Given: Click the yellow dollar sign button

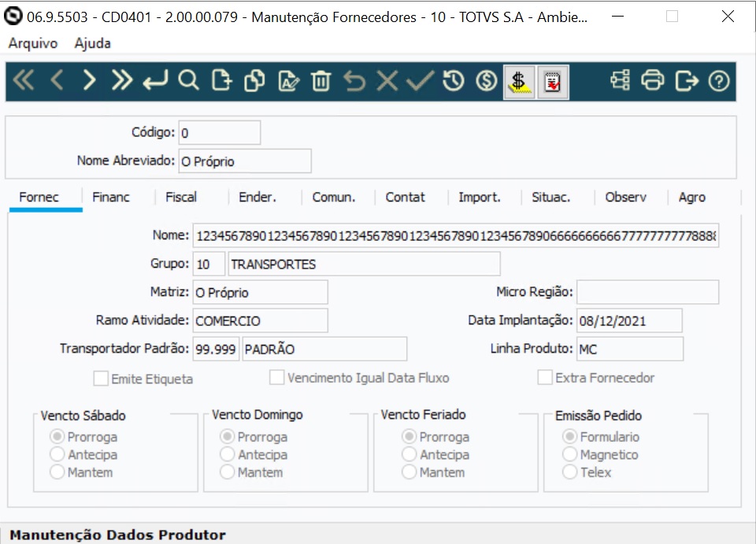Looking at the screenshot, I should (519, 82).
